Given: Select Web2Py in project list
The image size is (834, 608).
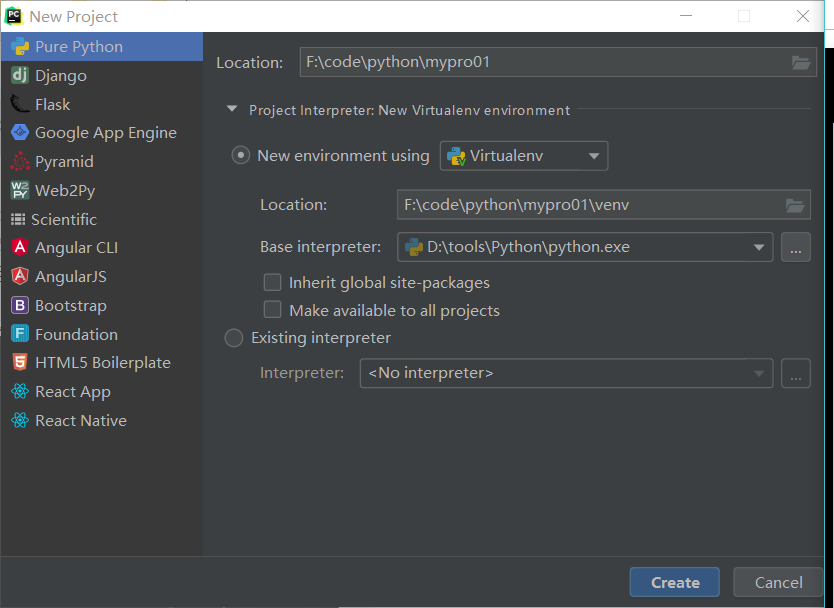Looking at the screenshot, I should (102, 190).
